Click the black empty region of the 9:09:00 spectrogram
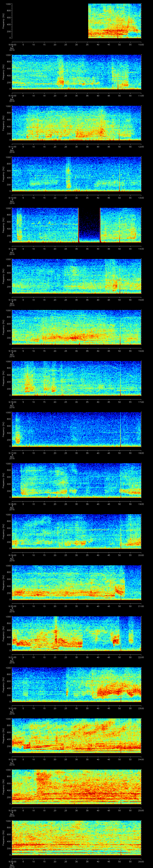This screenshot has height=868, width=153. [50, 21]
